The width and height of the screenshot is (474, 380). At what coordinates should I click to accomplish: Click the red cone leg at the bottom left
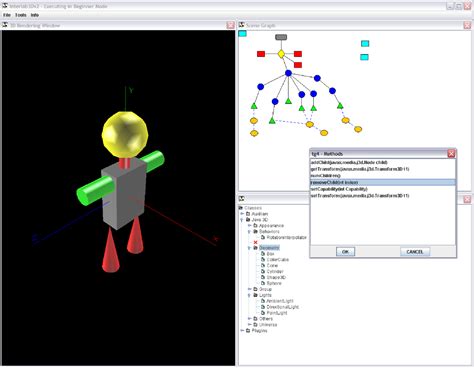click(111, 249)
